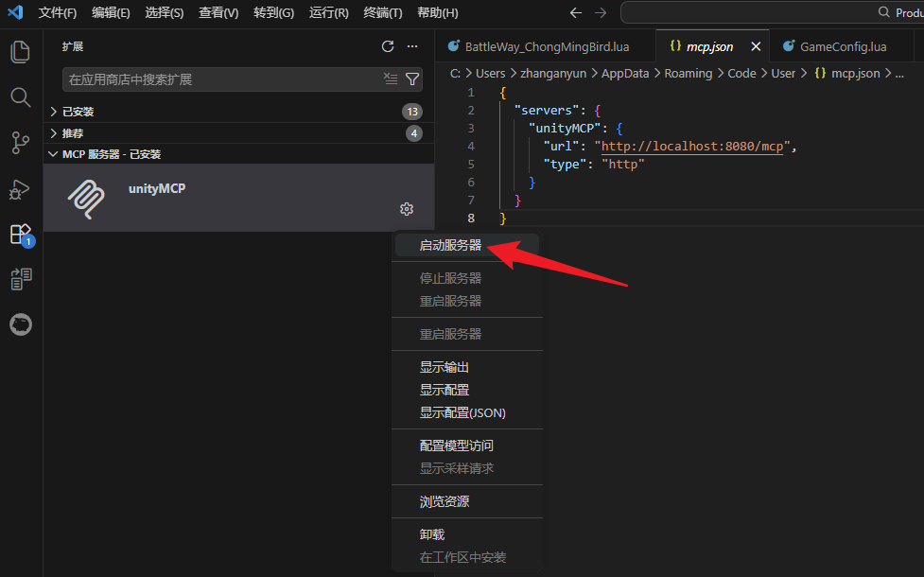Open the extensions panel more actions menu
The image size is (924, 577).
pos(412,46)
